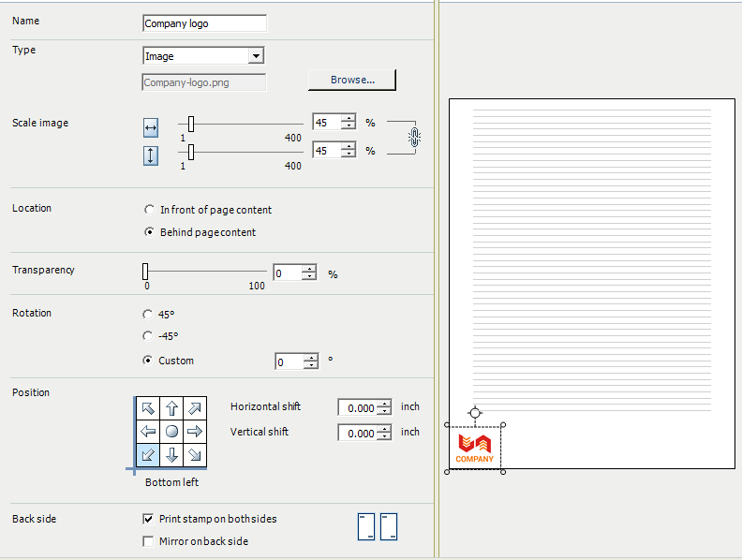Click the Vertical shift input field

pyautogui.click(x=358, y=433)
